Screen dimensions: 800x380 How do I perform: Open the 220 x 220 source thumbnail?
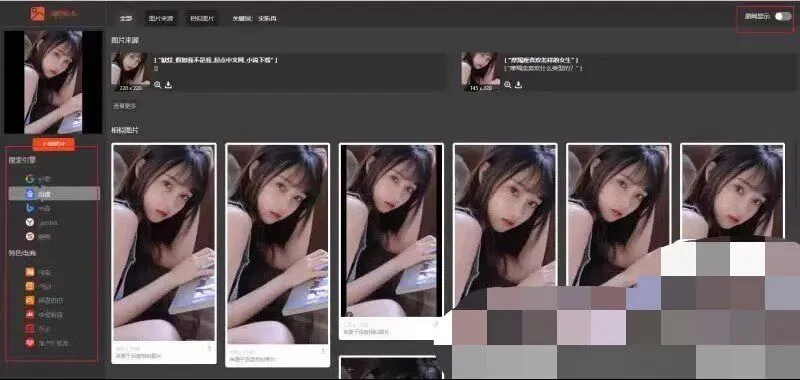(131, 71)
